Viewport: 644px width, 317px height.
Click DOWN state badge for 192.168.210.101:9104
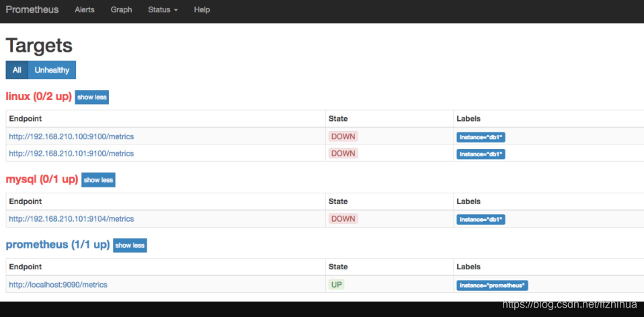tap(343, 219)
